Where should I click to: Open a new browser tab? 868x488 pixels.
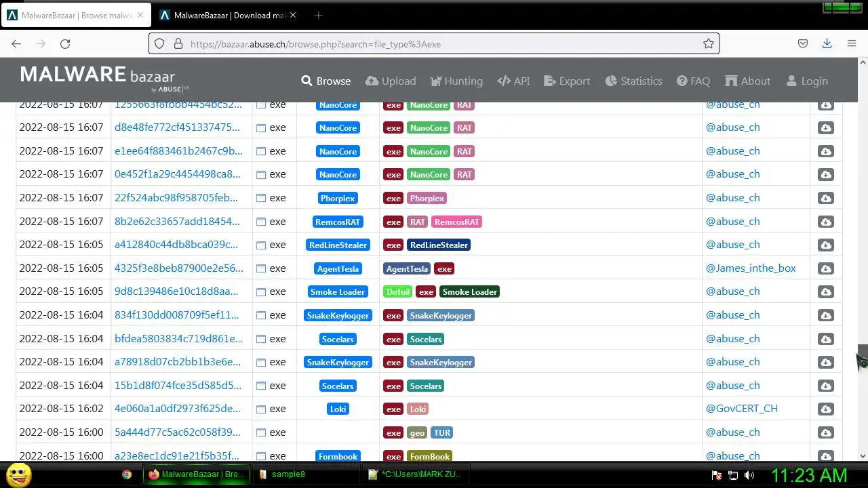pyautogui.click(x=318, y=15)
